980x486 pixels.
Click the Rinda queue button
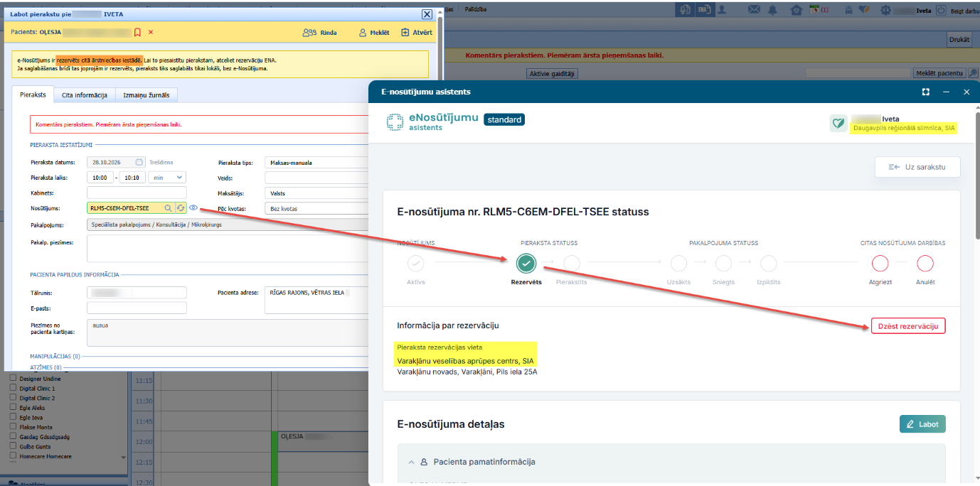[319, 33]
